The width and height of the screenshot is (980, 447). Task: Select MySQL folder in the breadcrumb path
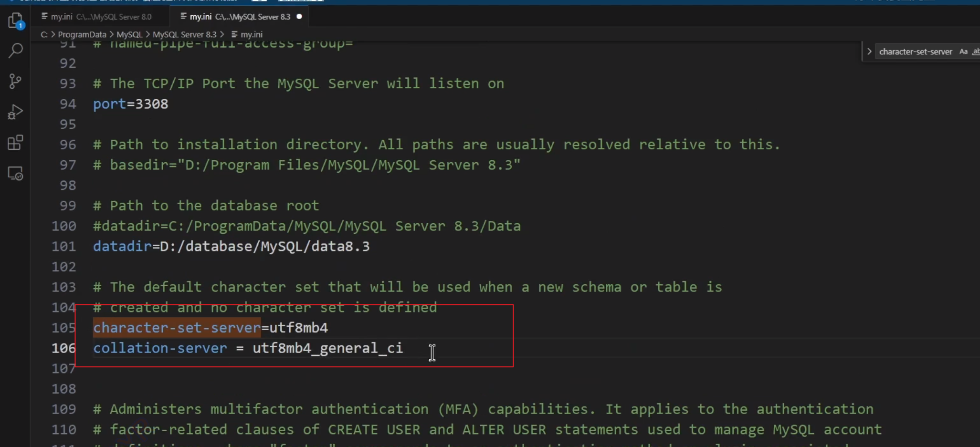[x=129, y=34]
